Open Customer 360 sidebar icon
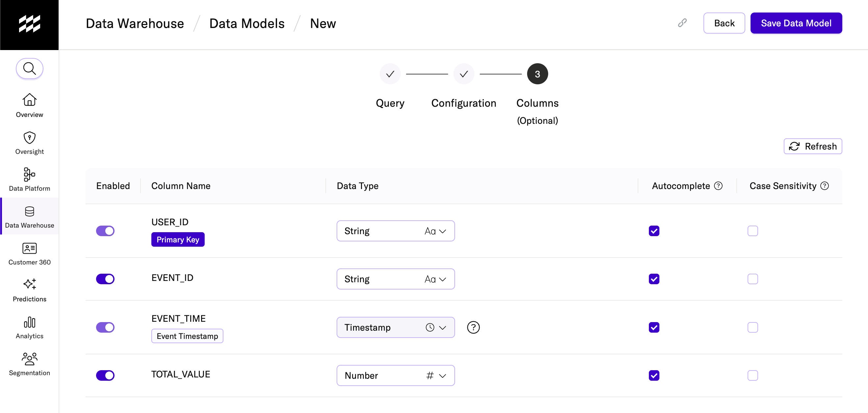Viewport: 868px width, 413px height. point(29,248)
